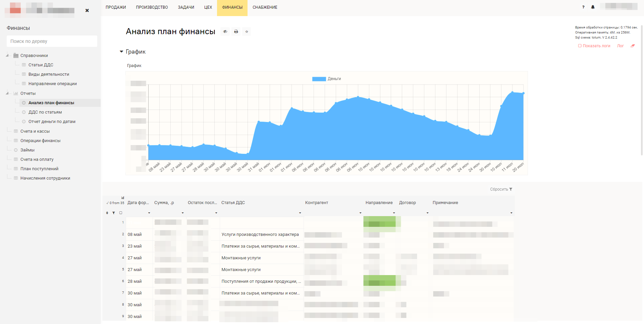The height and width of the screenshot is (324, 644).
Task: Click the table icon beside План поступлений
Action: [x=16, y=169]
